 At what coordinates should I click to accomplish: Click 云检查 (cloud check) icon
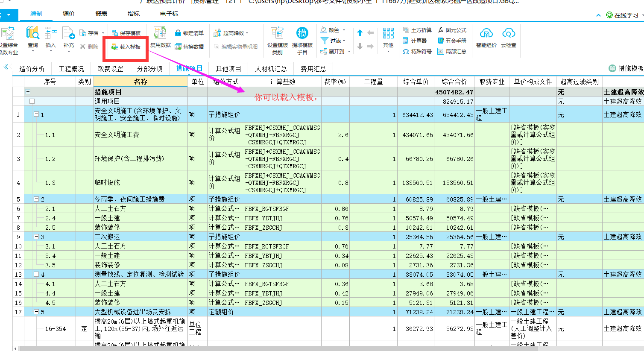point(508,33)
